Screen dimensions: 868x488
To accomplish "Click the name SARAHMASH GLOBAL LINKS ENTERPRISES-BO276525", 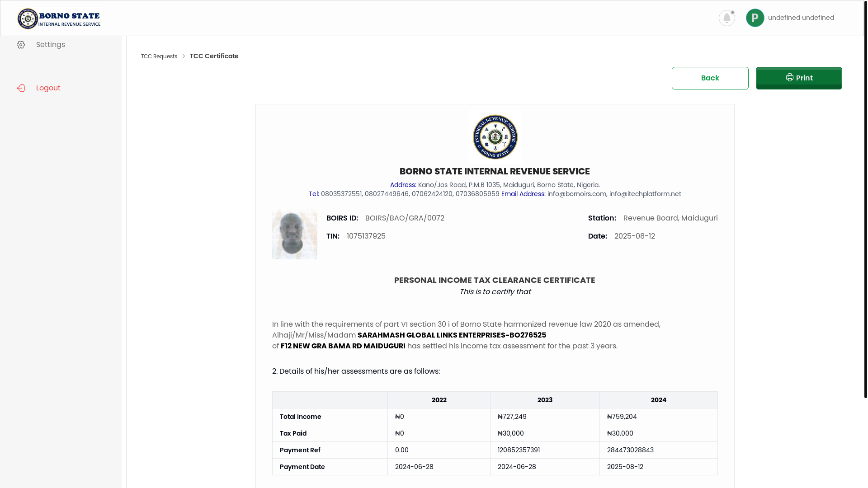I will pyautogui.click(x=452, y=335).
